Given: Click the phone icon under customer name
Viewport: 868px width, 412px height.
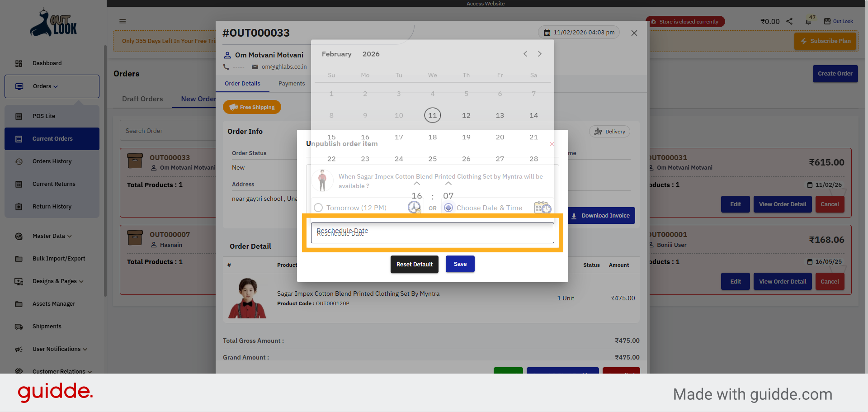Looking at the screenshot, I should (x=226, y=67).
